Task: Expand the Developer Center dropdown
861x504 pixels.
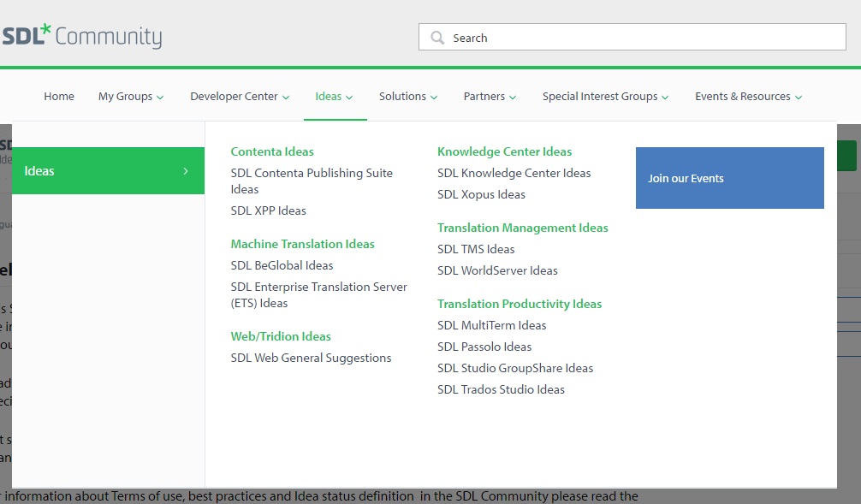Action: coord(240,97)
